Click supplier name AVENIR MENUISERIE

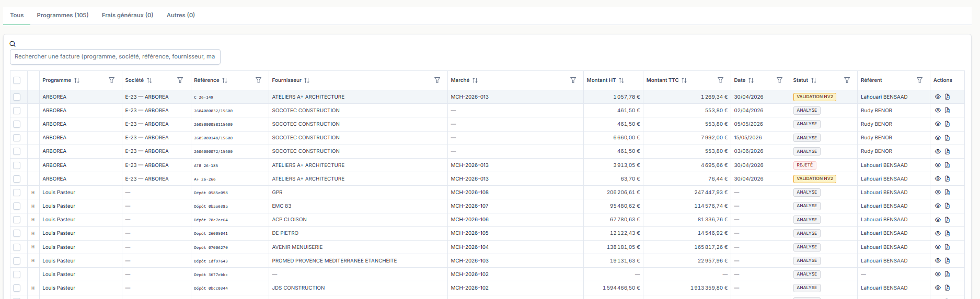pyautogui.click(x=297, y=247)
